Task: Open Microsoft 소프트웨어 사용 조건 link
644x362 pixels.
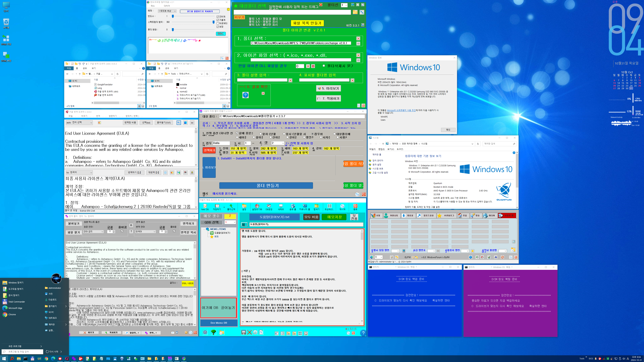Action: coord(401,110)
